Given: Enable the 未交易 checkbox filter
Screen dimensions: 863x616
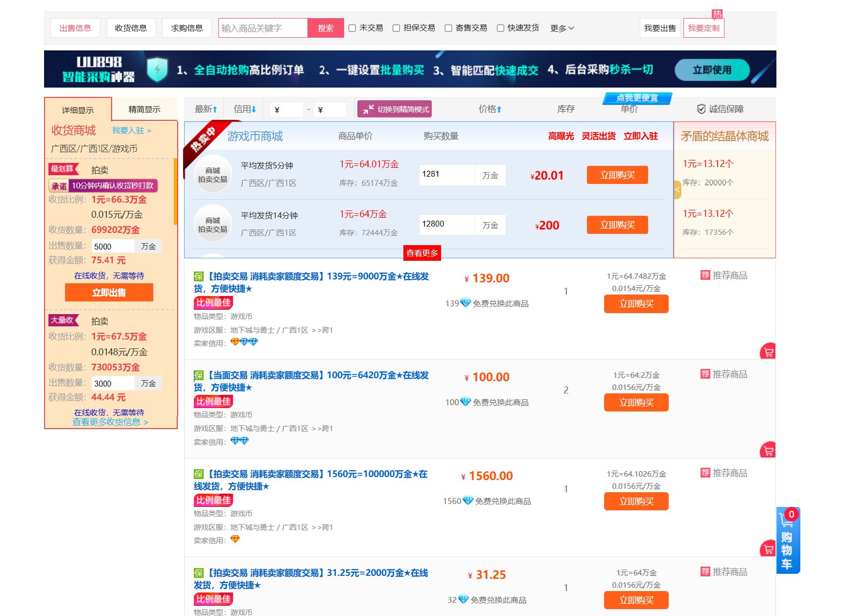Looking at the screenshot, I should 352,28.
